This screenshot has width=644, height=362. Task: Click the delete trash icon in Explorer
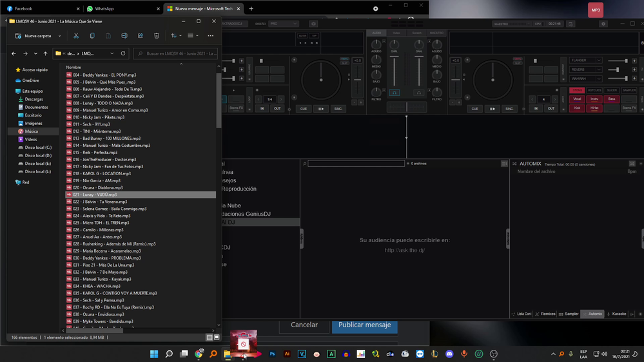[157, 36]
